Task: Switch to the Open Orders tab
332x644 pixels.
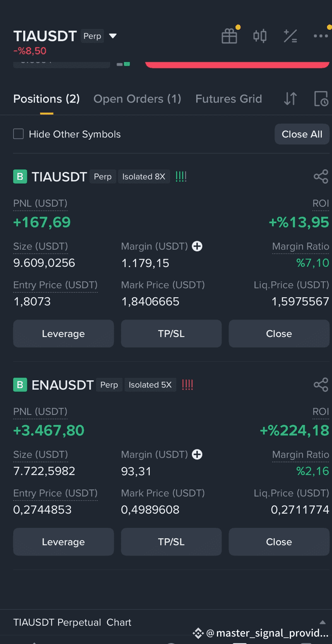Action: tap(137, 99)
